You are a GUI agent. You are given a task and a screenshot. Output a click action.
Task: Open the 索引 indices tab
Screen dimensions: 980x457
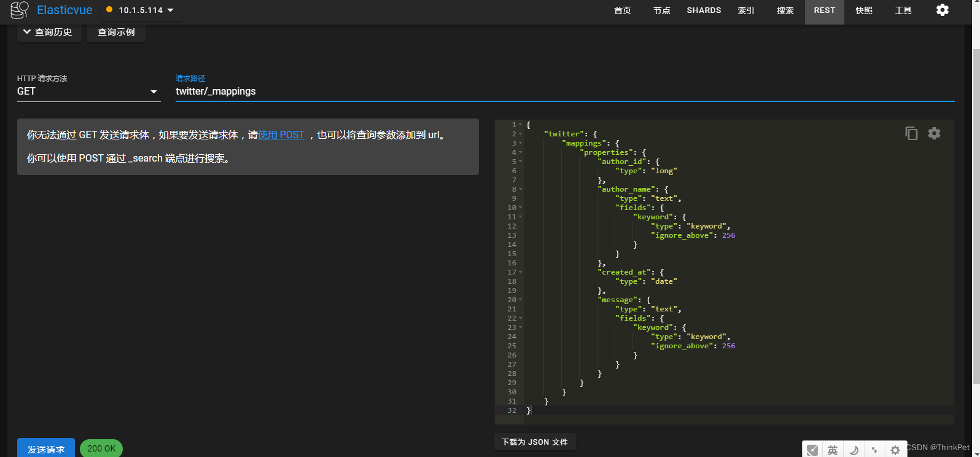pyautogui.click(x=746, y=10)
